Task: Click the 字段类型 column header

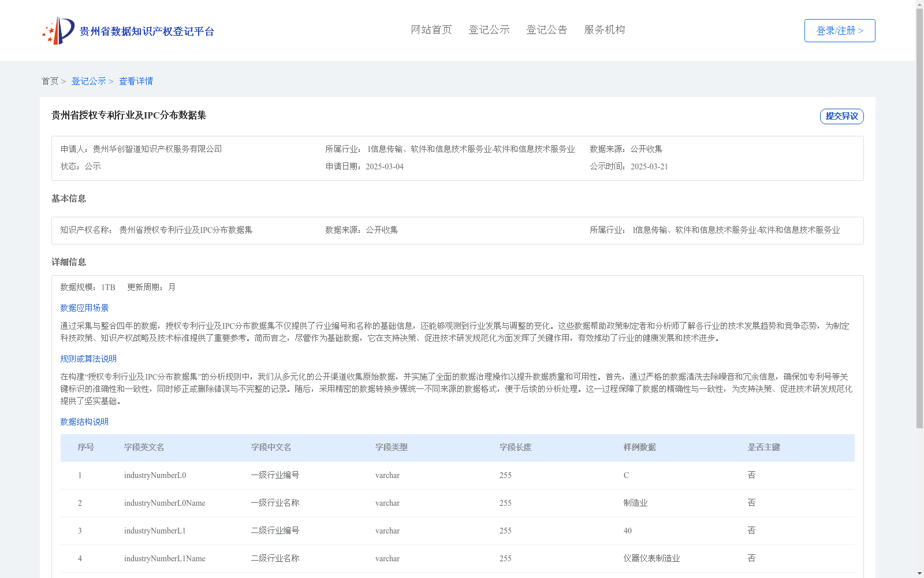Action: 392,447
